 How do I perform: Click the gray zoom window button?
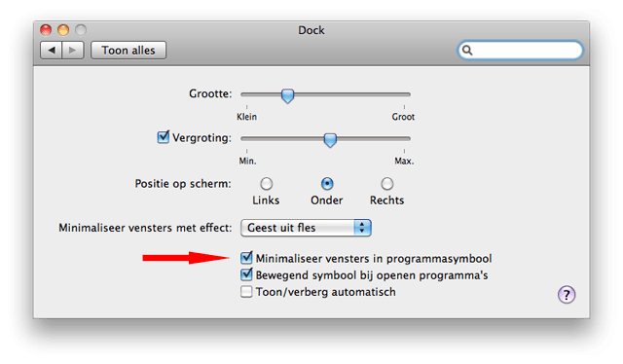click(81, 30)
